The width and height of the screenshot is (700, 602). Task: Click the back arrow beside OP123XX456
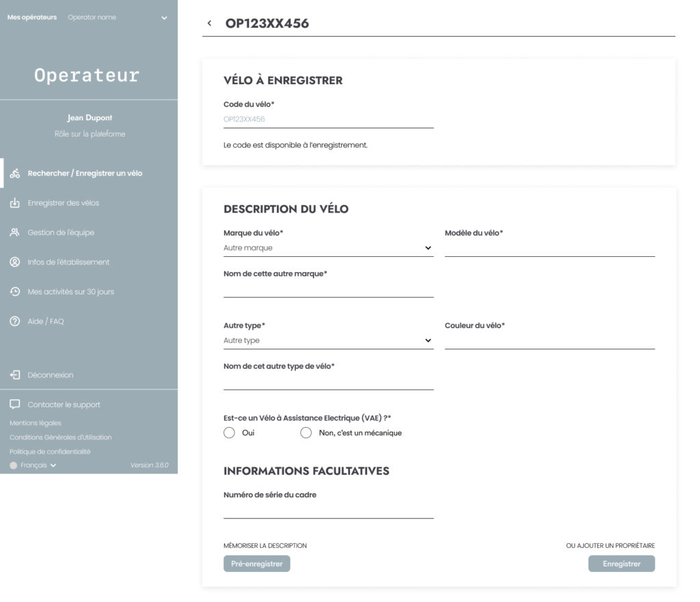pos(209,23)
